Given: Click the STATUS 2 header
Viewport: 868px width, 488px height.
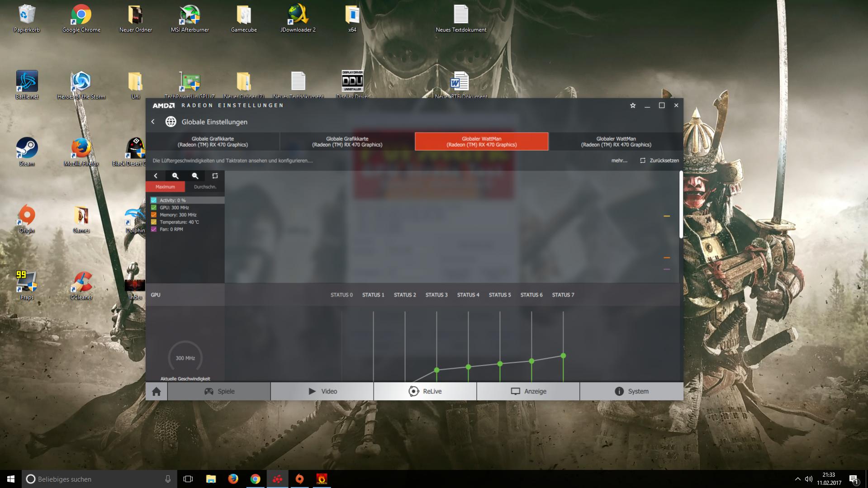Looking at the screenshot, I should point(405,295).
